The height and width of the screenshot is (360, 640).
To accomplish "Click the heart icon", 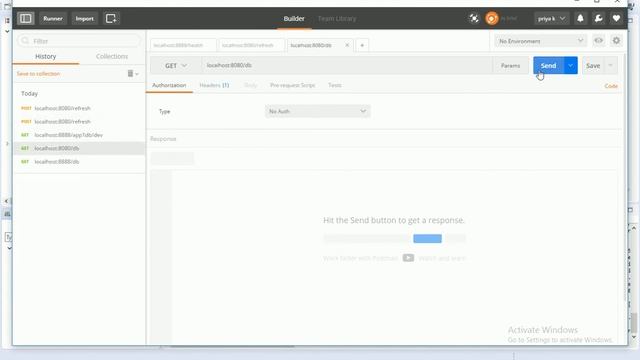I will (x=616, y=18).
